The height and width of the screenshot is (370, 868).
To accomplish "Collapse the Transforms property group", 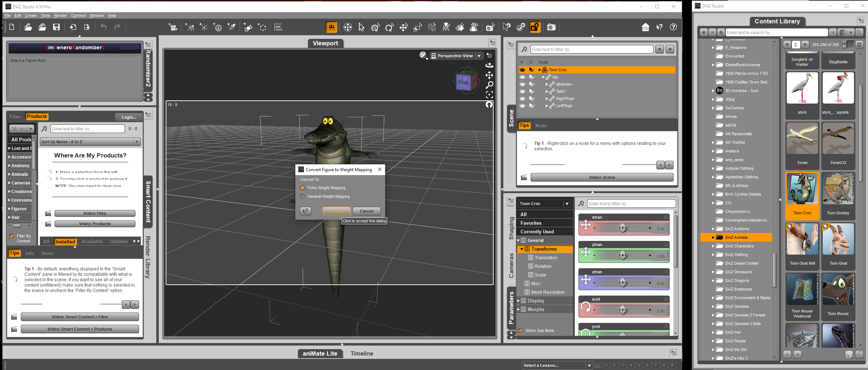I will coord(522,249).
